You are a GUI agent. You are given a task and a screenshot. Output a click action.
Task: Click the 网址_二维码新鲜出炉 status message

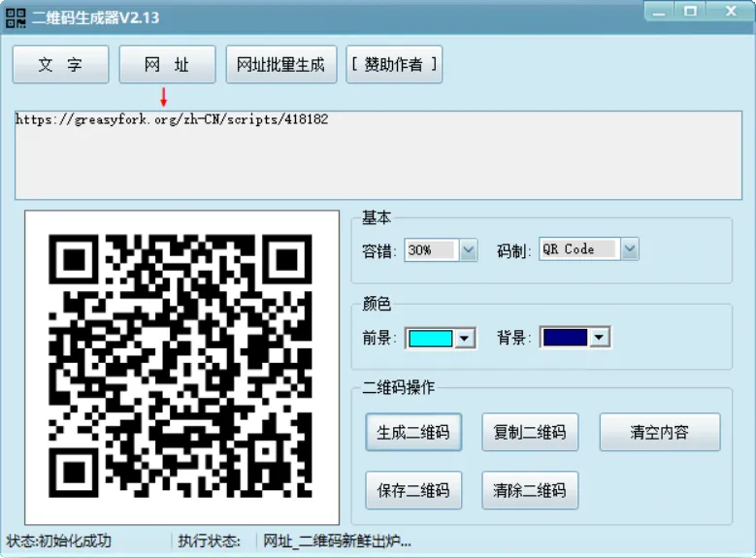(337, 542)
